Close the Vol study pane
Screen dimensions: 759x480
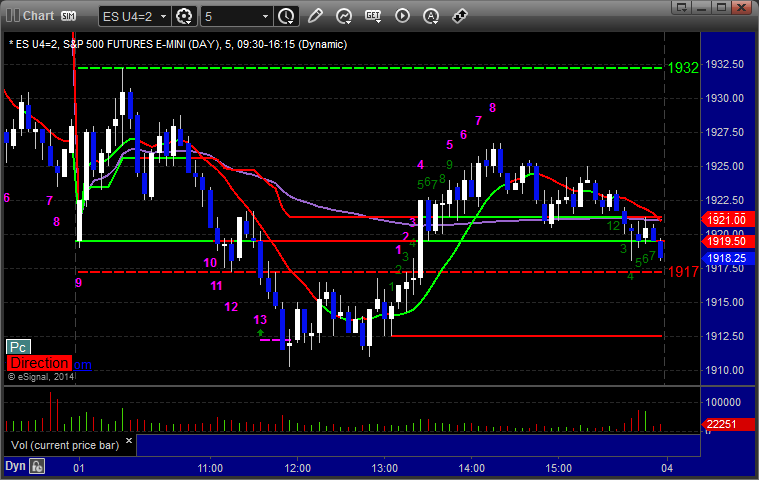click(x=129, y=440)
